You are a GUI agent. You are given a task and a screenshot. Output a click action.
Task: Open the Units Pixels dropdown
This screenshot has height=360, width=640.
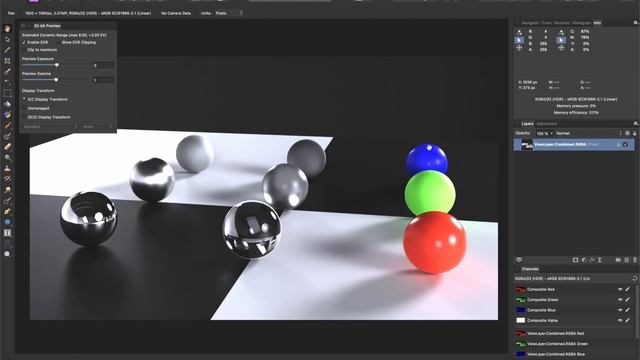[229, 13]
